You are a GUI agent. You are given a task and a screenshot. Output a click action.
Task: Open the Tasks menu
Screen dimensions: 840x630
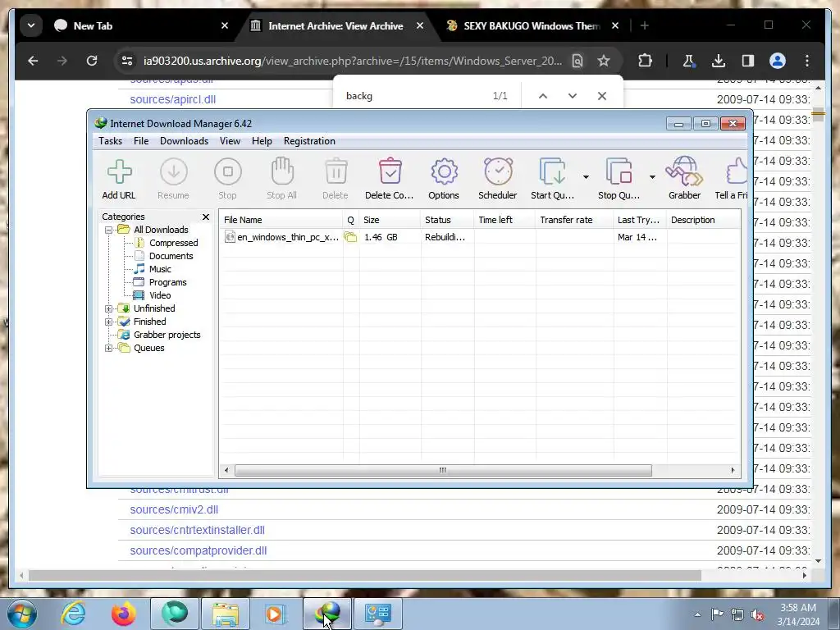coord(111,141)
